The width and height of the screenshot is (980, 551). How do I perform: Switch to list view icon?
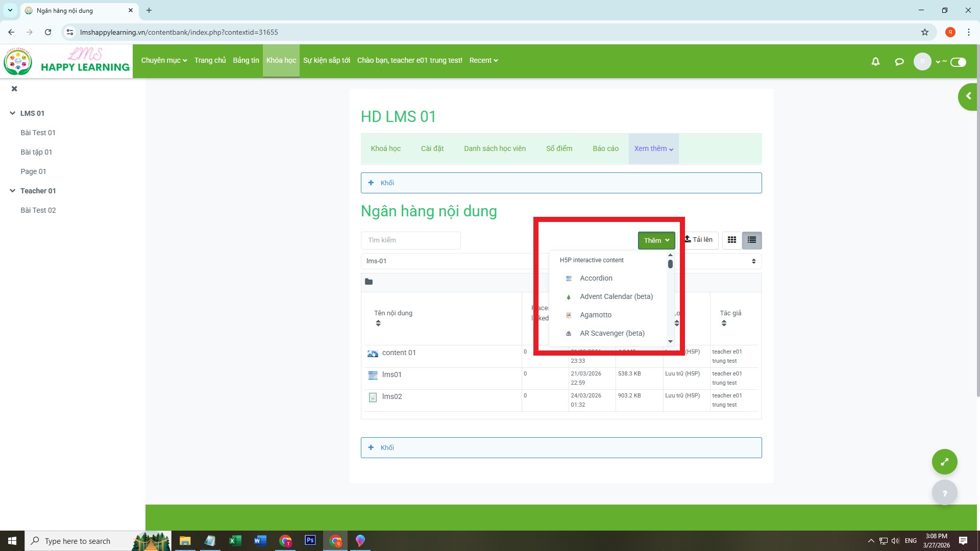tap(752, 240)
